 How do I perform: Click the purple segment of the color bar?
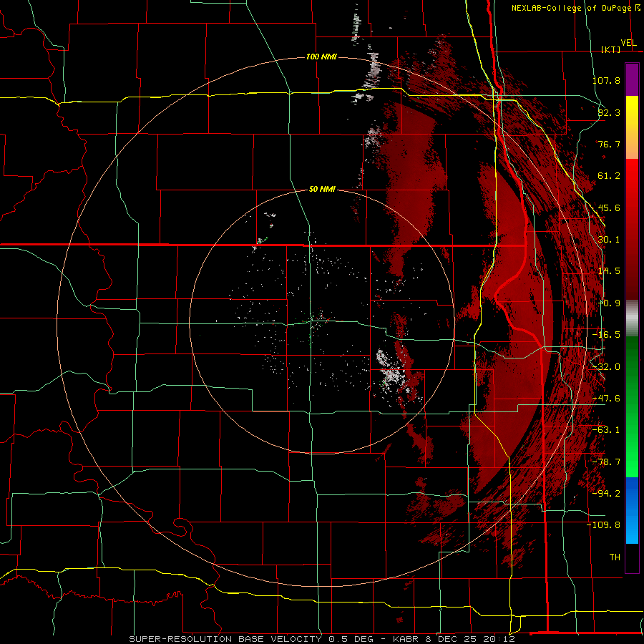click(x=632, y=80)
